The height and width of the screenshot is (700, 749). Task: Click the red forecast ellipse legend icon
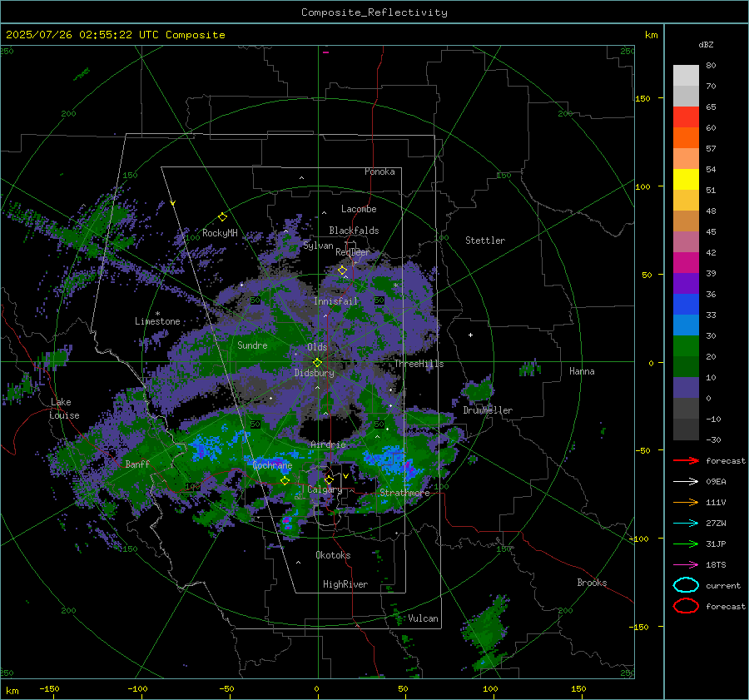[x=686, y=606]
